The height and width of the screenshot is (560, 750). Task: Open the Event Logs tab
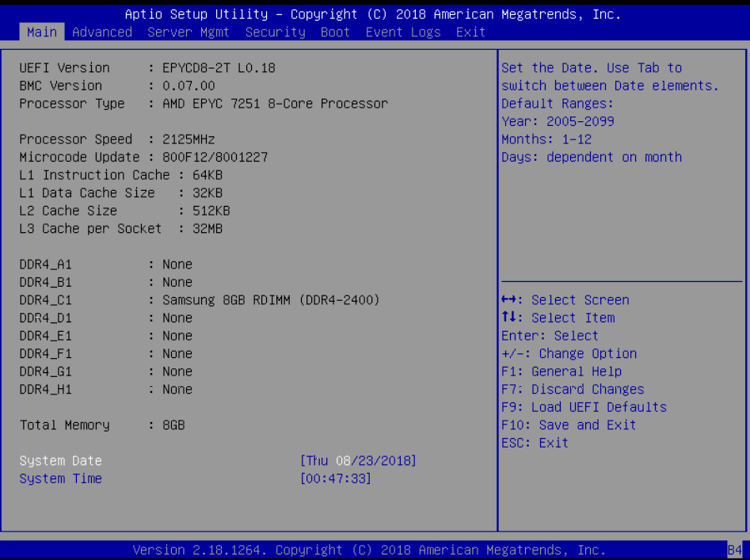pyautogui.click(x=402, y=32)
